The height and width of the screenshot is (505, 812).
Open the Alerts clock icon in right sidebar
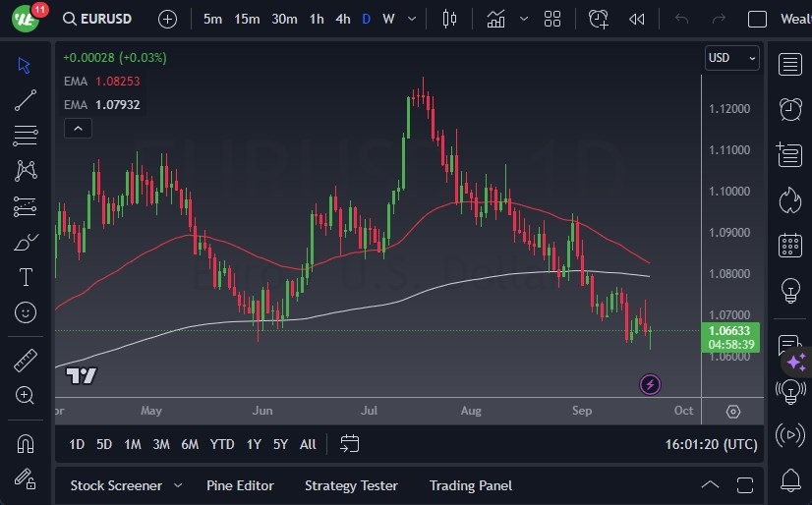[x=789, y=109]
